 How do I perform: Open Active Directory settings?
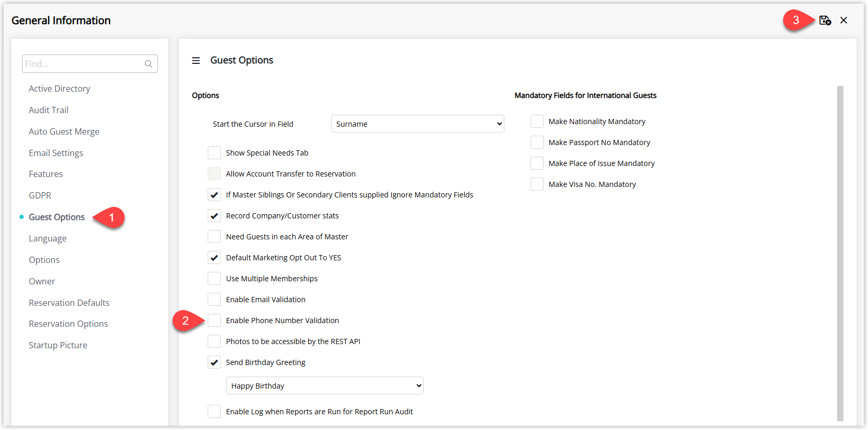[x=60, y=89]
